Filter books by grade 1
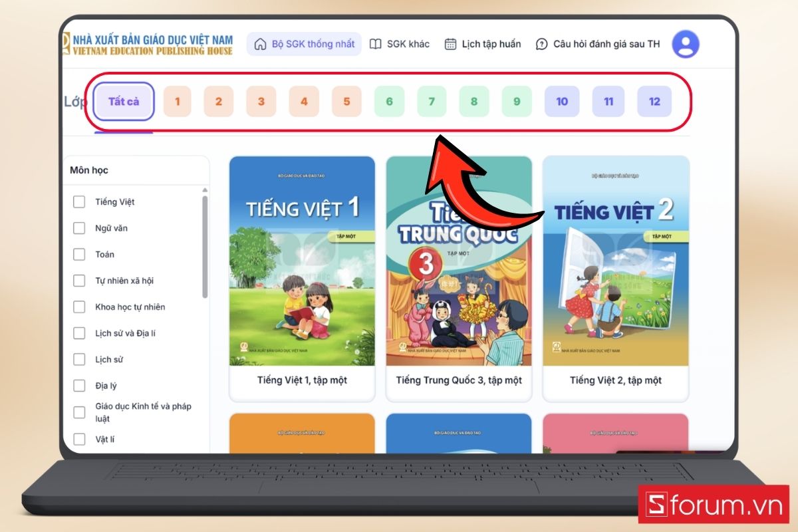The height and width of the screenshot is (532, 798). click(x=178, y=102)
